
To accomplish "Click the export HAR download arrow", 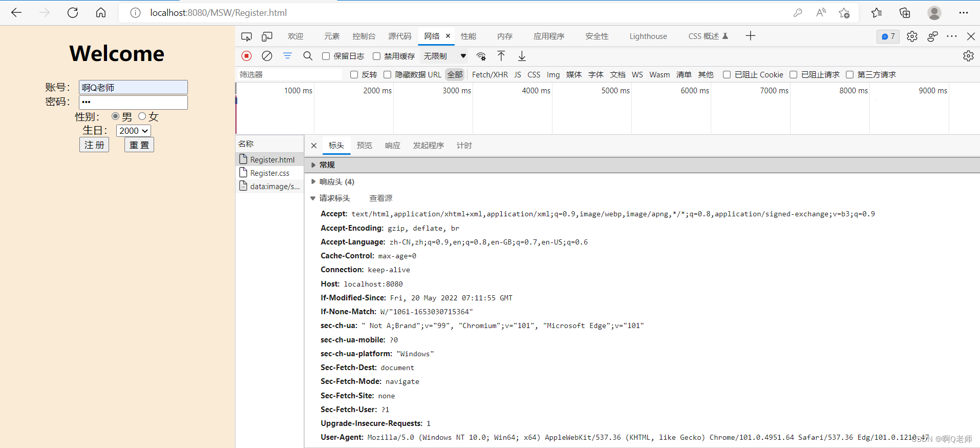I will [x=522, y=56].
